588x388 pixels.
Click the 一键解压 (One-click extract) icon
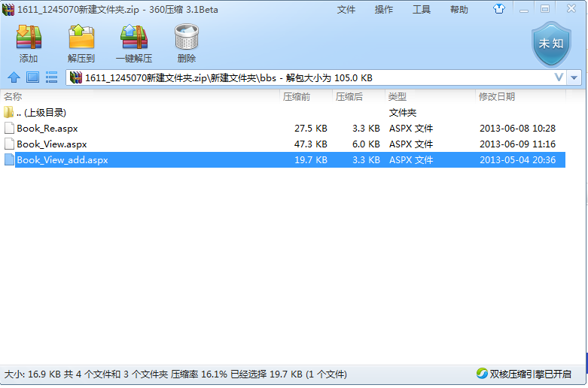[x=134, y=37]
